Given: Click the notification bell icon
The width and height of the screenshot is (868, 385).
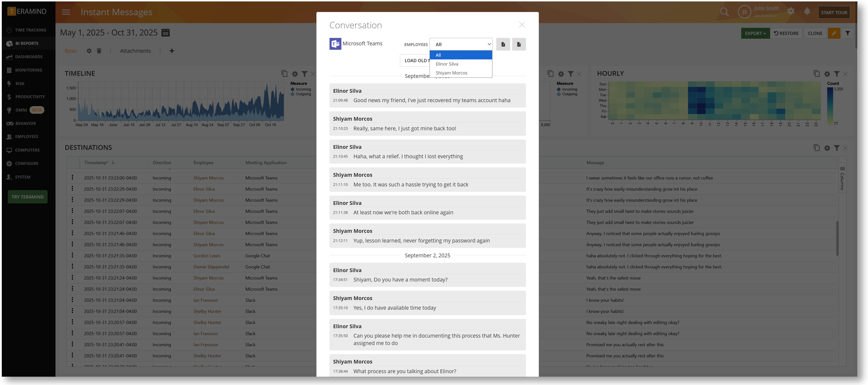Looking at the screenshot, I should tap(807, 12).
